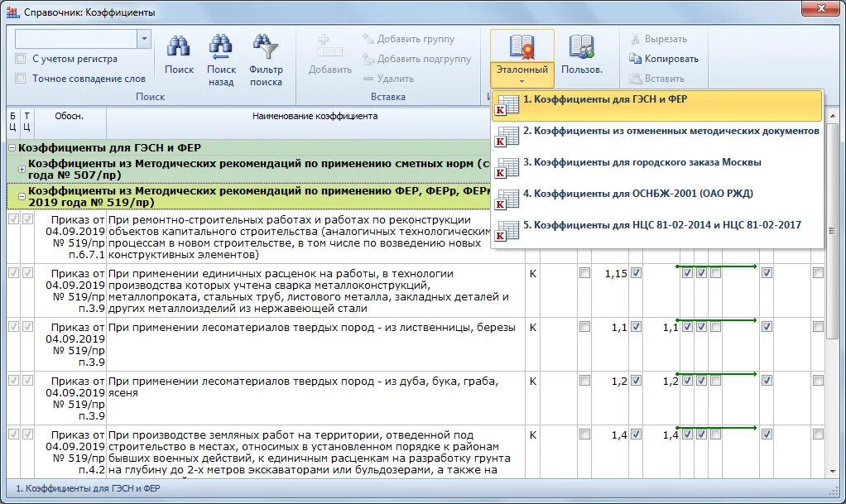This screenshot has height=504, width=846.
Task: Toggle ТЦ checkbox in дуба, бука row
Action: tap(27, 381)
